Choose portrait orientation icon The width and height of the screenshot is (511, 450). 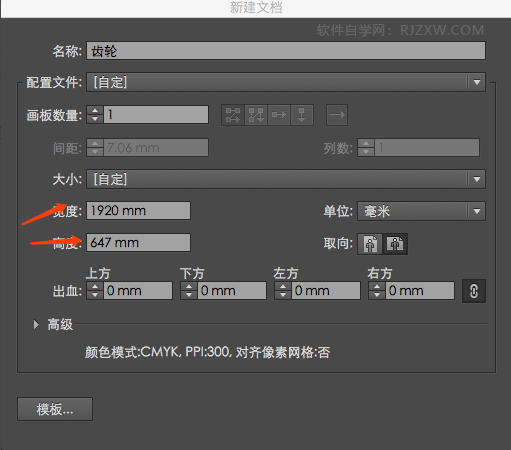(x=370, y=244)
